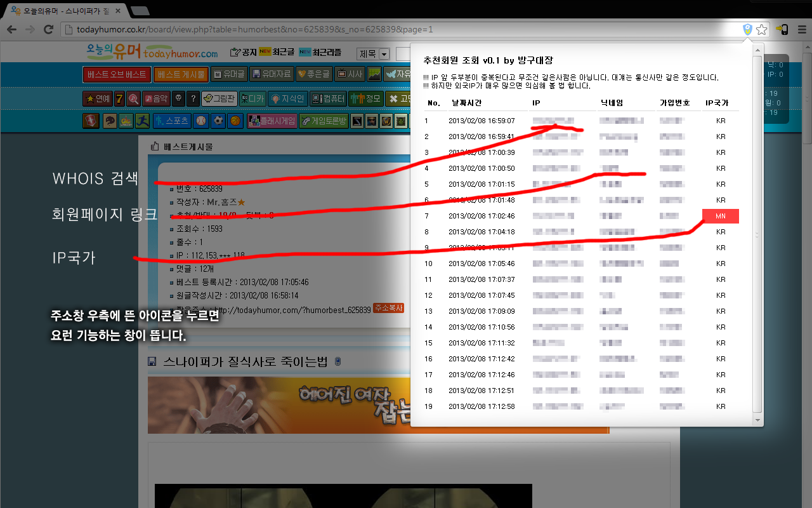
Task: Click the basketball icon
Action: click(235, 120)
